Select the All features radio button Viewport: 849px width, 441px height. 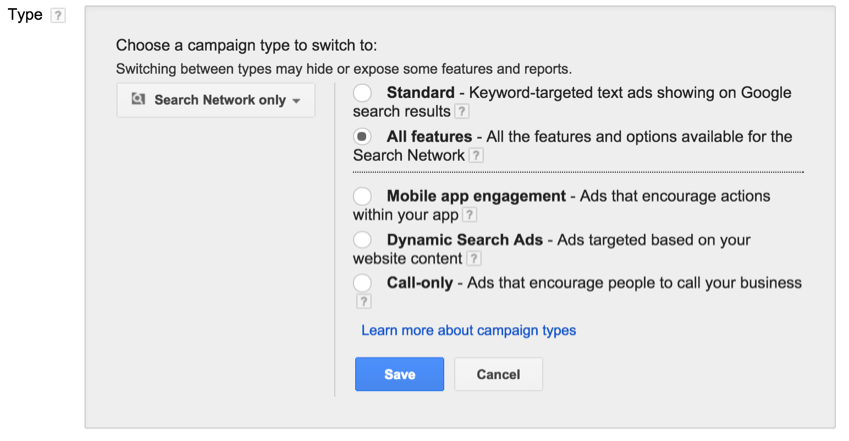(x=362, y=137)
